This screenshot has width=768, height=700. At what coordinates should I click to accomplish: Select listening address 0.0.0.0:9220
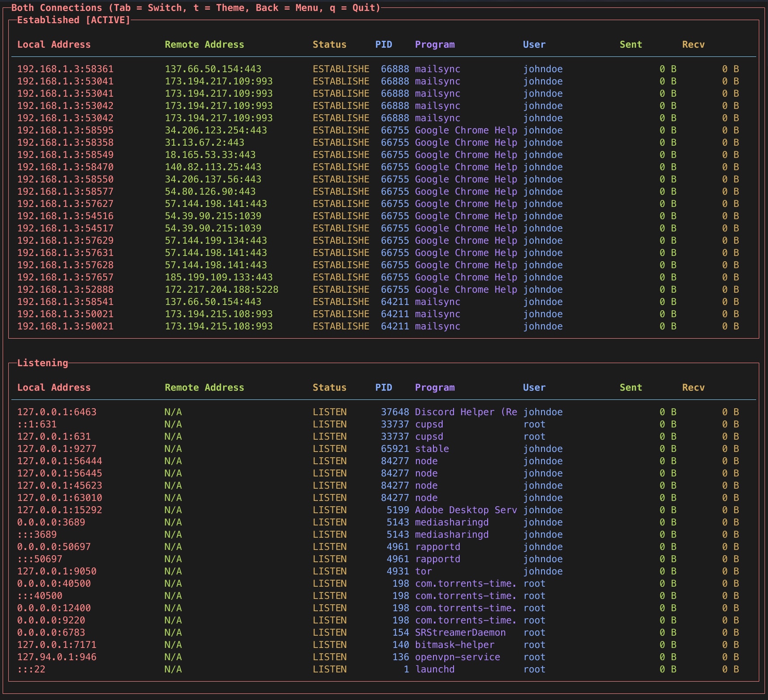[51, 620]
